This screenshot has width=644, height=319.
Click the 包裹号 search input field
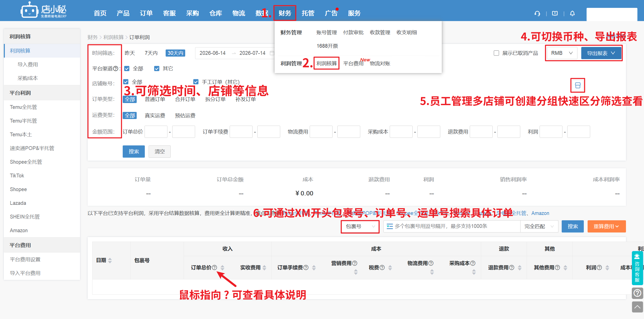click(452, 226)
